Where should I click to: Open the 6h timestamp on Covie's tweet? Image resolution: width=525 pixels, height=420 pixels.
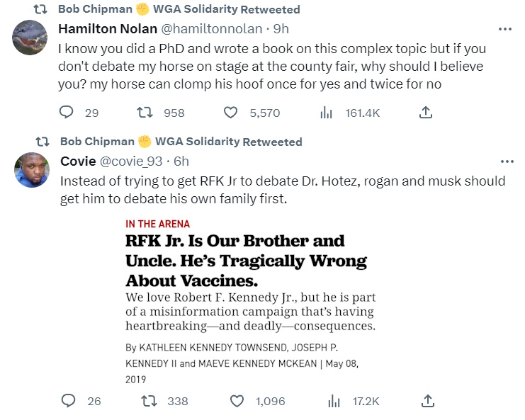click(181, 161)
